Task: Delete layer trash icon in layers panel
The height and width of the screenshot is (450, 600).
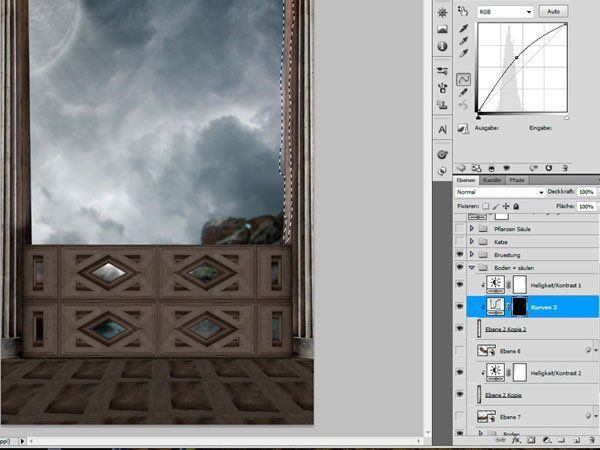Action: point(592,440)
